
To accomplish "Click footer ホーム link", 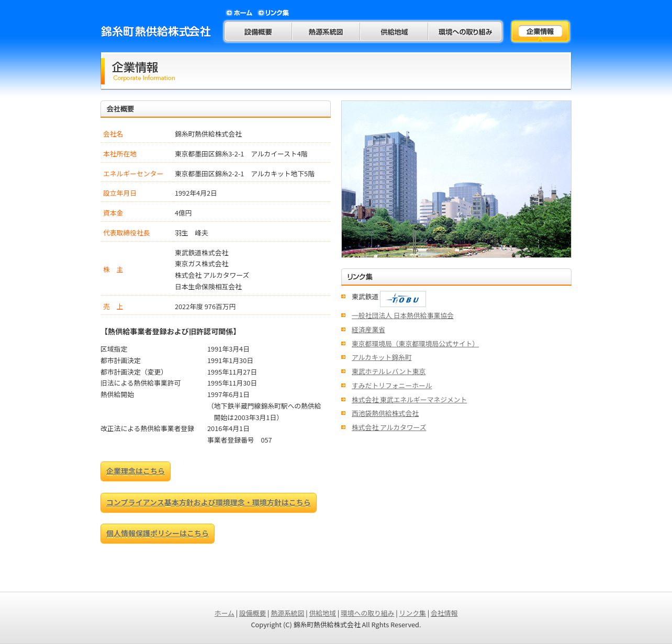I will click(x=225, y=613).
